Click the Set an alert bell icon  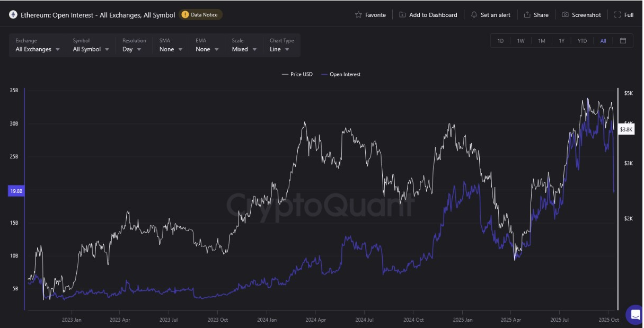tap(474, 15)
